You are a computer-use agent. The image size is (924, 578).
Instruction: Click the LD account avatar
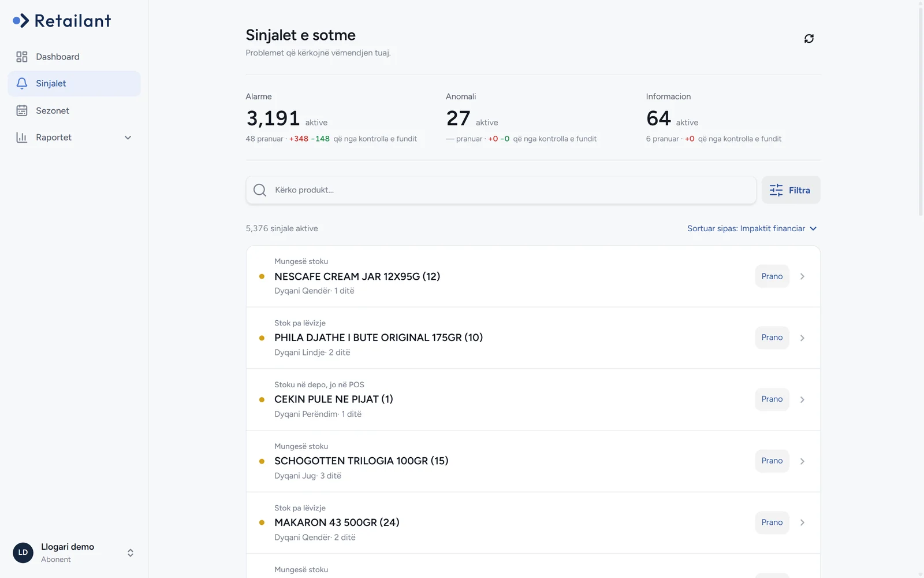pyautogui.click(x=23, y=553)
